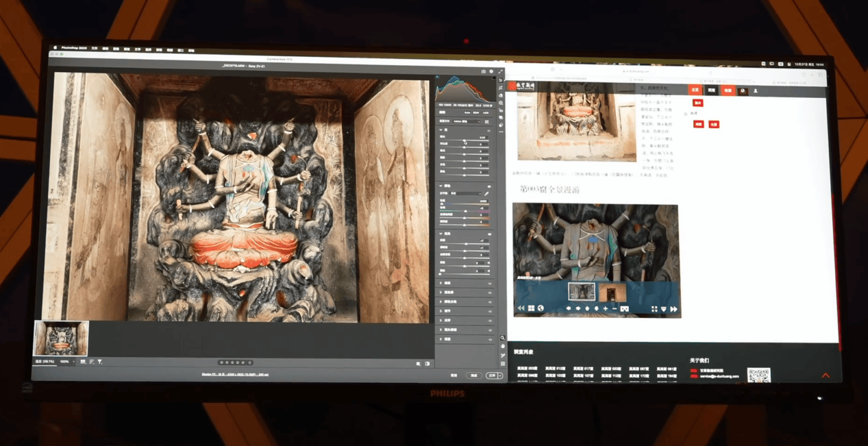Open thumbnails grid in panorama viewer
This screenshot has width=868, height=446.
531,308
